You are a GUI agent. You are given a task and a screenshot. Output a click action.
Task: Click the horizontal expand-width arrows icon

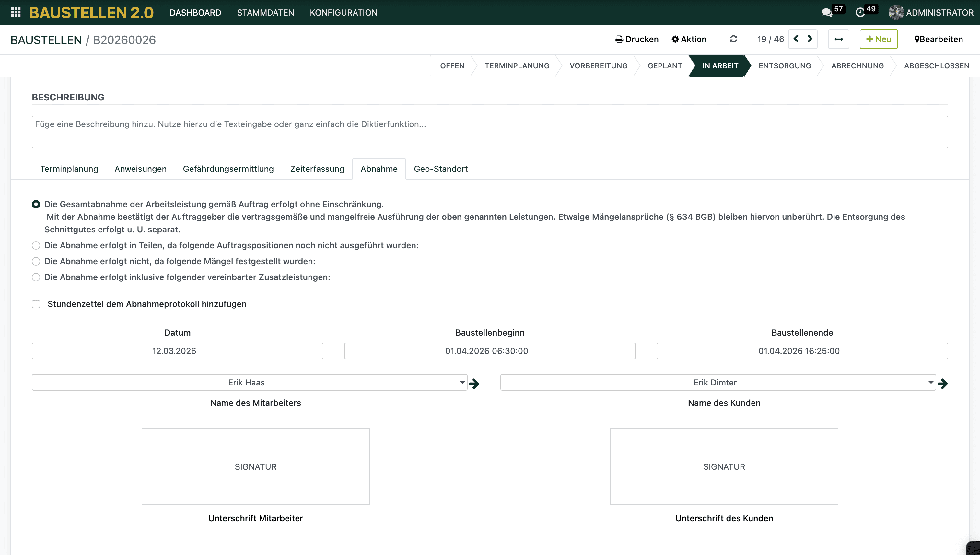[x=838, y=39]
